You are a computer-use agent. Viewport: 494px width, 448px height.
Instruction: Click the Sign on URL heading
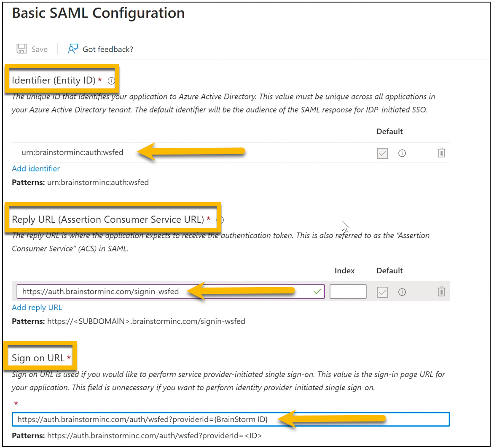point(38,358)
